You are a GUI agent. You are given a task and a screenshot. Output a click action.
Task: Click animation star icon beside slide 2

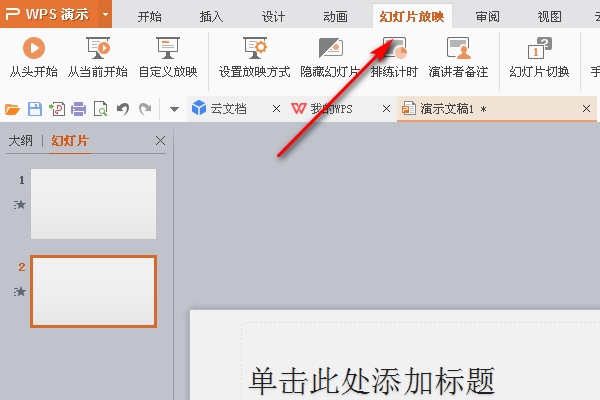click(20, 292)
